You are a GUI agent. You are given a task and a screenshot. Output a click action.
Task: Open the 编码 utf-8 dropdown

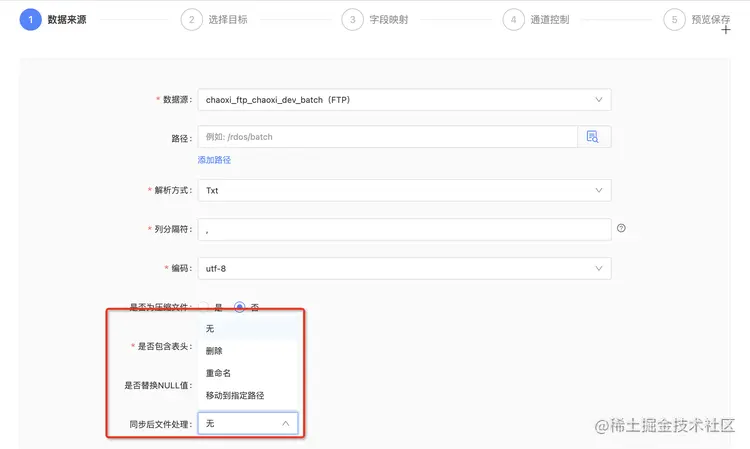[x=404, y=268]
